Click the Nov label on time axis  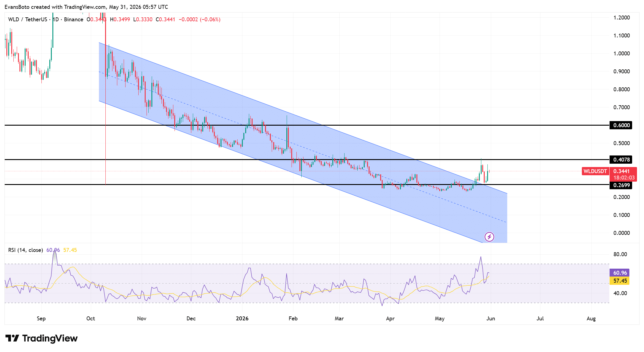[x=142, y=319]
